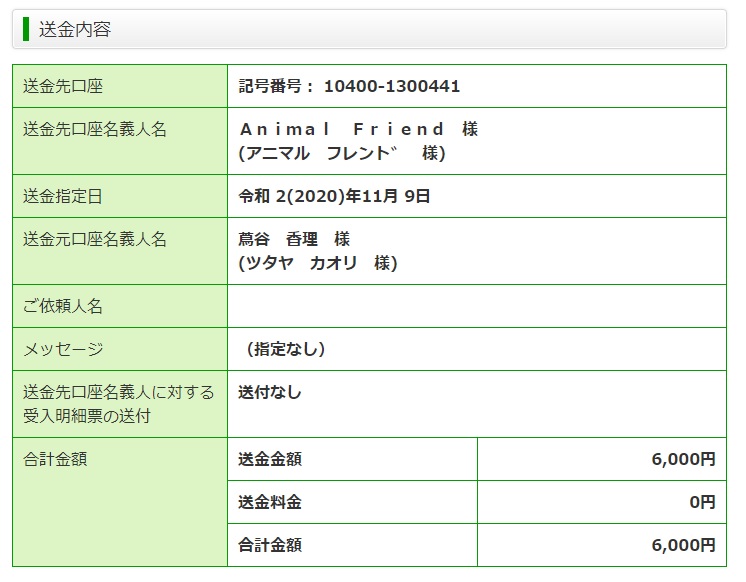
Task: Click the empty ご依頼人名 value cell
Action: 476,306
